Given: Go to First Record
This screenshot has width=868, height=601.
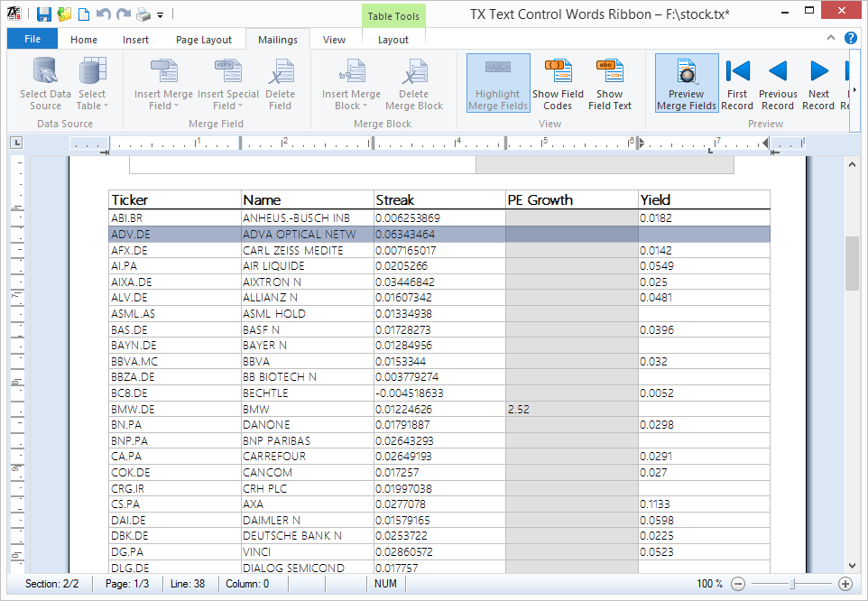Looking at the screenshot, I should click(x=737, y=84).
